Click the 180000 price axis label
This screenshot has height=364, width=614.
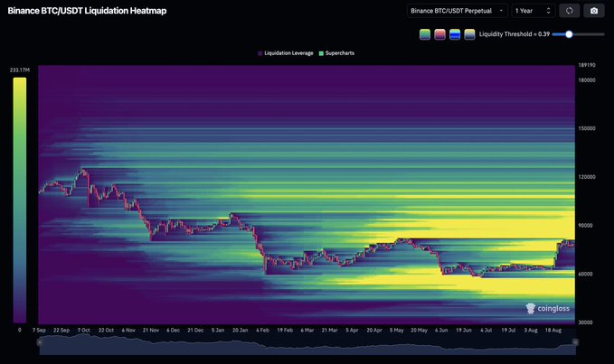tap(587, 79)
